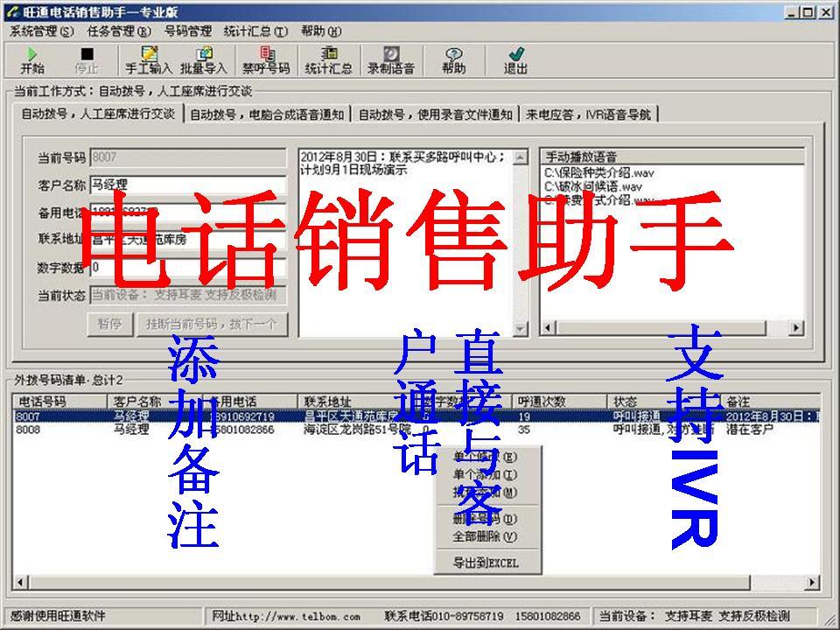The width and height of the screenshot is (840, 630).
Task: Open the 系统管理 menu
Action: click(x=29, y=30)
